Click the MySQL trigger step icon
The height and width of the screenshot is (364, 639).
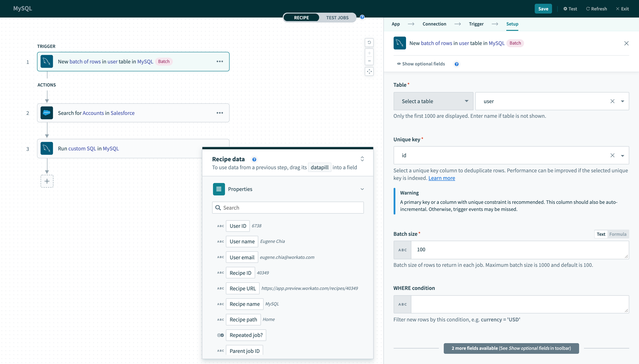(47, 61)
